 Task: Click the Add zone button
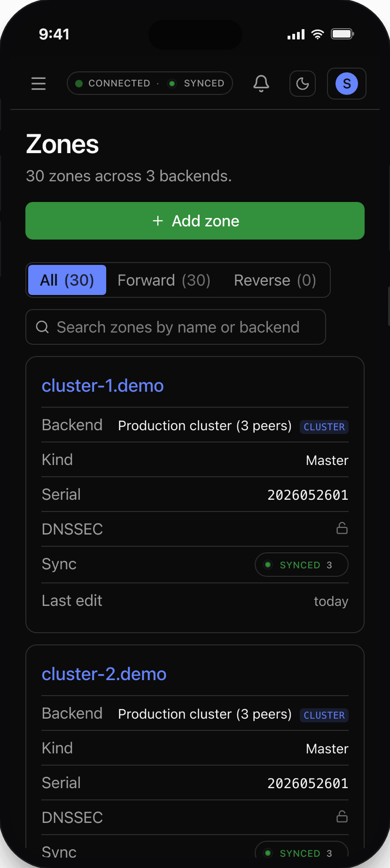click(195, 221)
